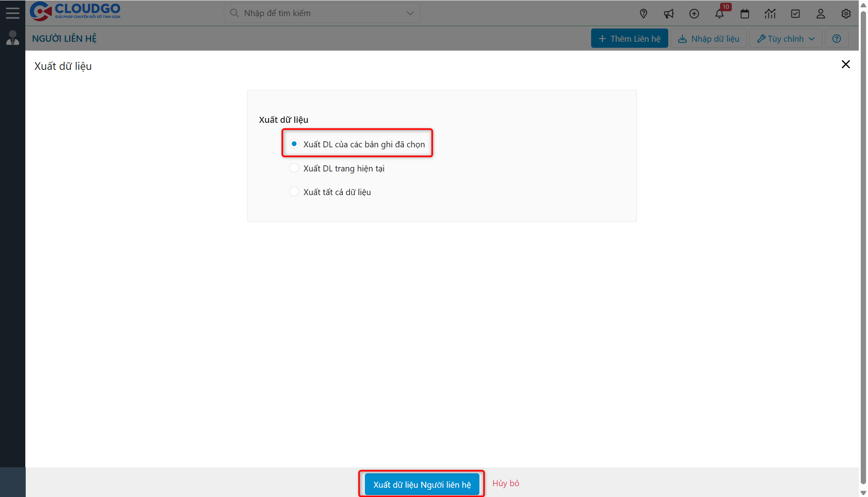Open the analytics chart icon
The image size is (868, 497).
[770, 13]
